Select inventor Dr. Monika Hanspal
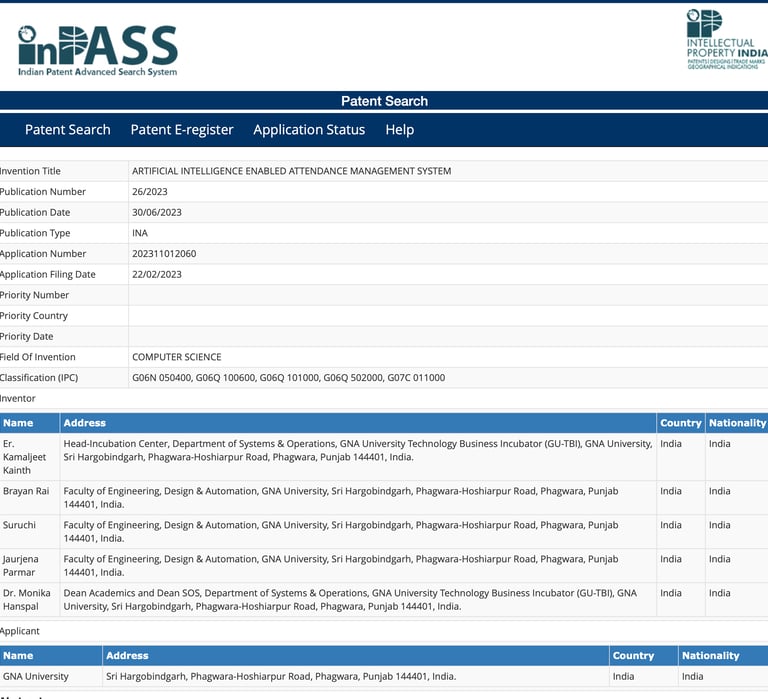This screenshot has width=768, height=699. 26,600
